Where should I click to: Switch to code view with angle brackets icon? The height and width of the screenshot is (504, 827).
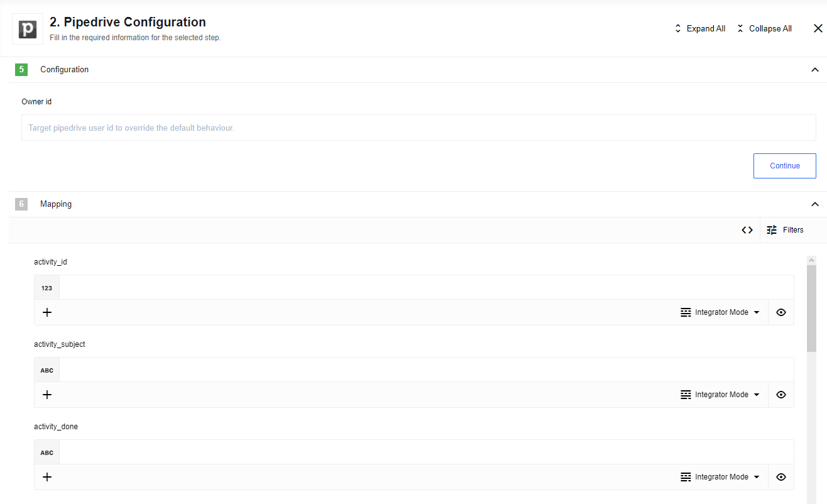pyautogui.click(x=747, y=230)
